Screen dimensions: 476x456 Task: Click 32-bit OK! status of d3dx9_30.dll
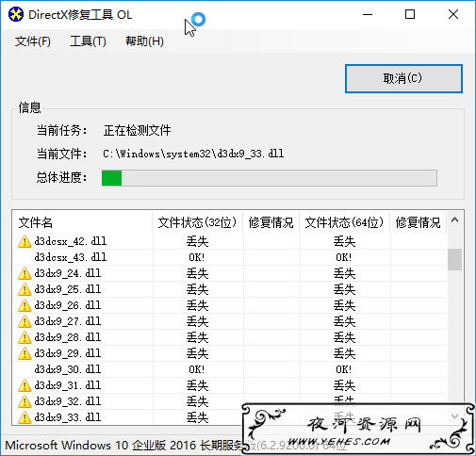click(x=197, y=369)
